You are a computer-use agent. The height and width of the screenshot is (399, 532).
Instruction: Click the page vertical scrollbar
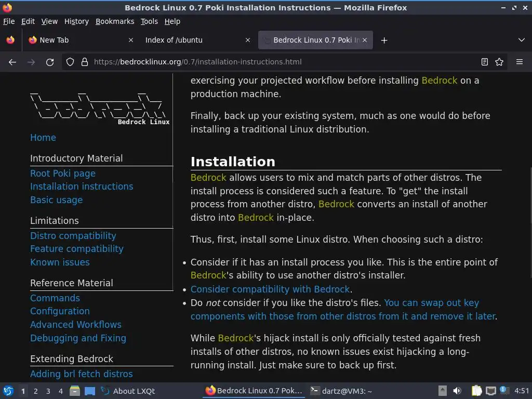(x=530, y=221)
